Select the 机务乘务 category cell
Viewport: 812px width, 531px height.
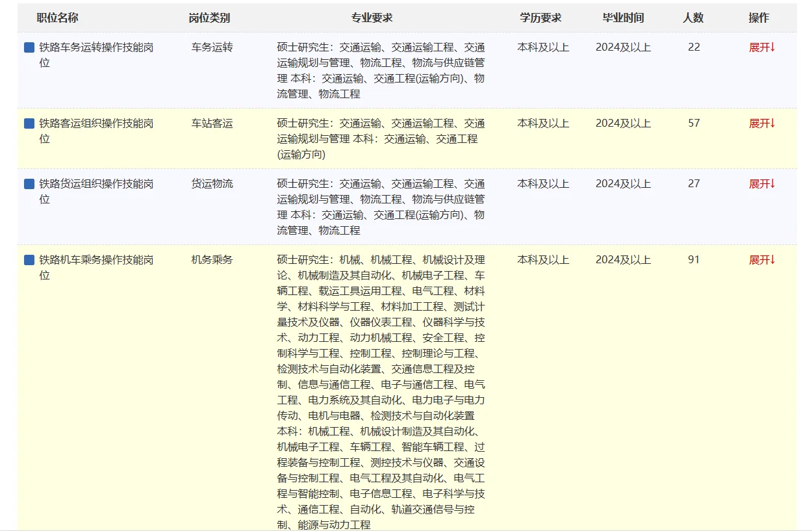point(212,260)
